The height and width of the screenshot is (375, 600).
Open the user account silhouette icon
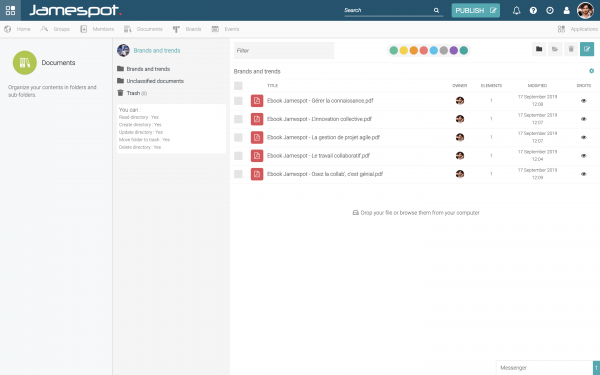pos(566,10)
